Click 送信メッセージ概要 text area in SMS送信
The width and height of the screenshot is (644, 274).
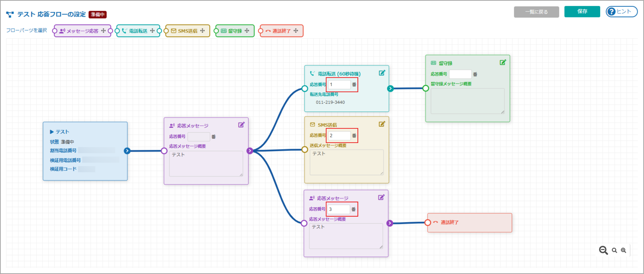(x=347, y=162)
